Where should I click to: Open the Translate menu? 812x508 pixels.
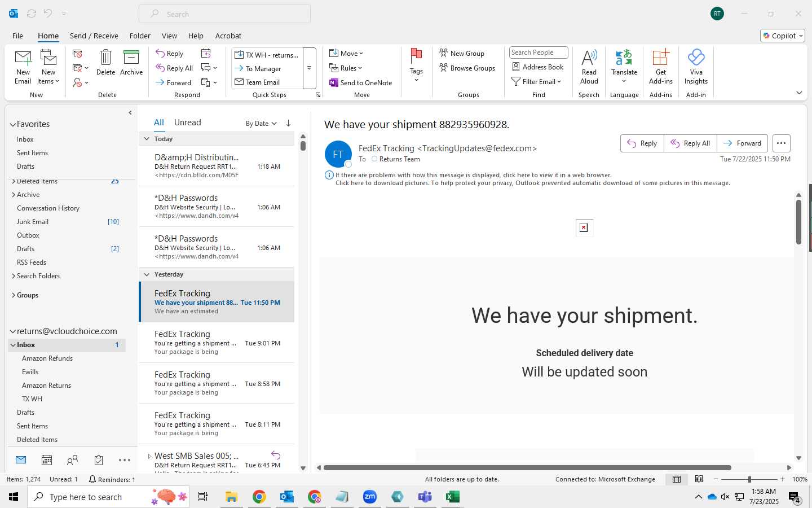624,67
